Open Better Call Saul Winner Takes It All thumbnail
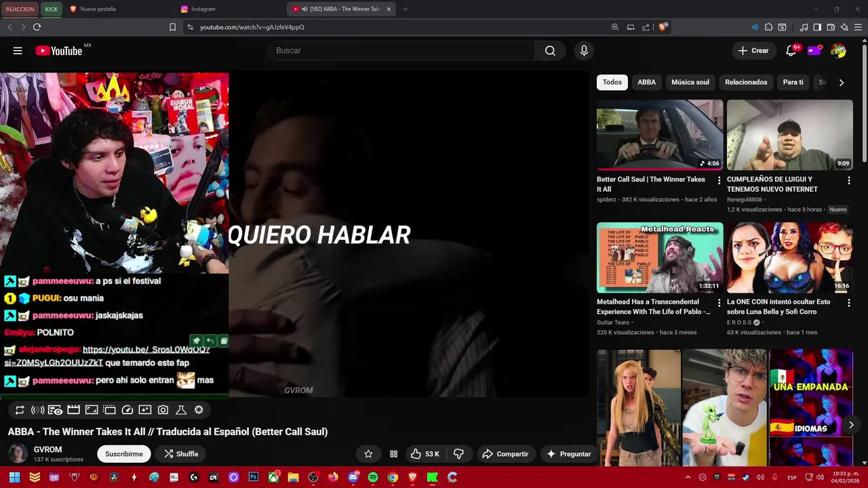The image size is (868, 488). (660, 135)
